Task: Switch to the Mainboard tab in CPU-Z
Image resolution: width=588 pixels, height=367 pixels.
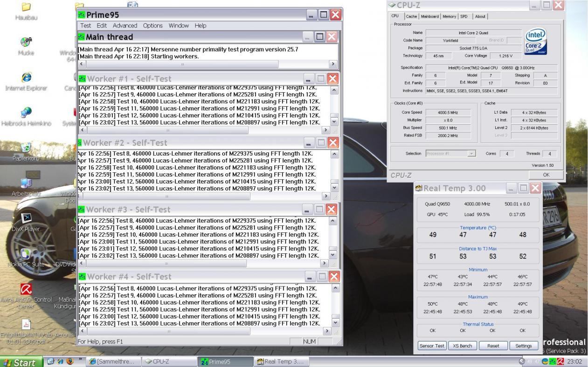Action: (x=430, y=16)
